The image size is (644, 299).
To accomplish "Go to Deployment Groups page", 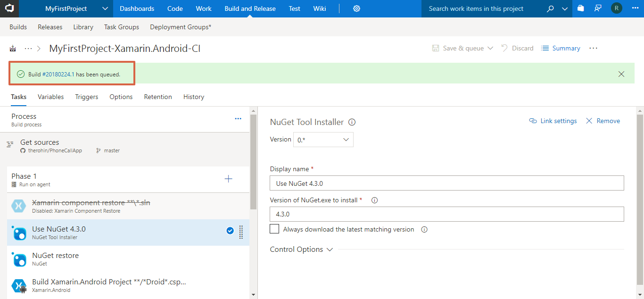I will [181, 27].
